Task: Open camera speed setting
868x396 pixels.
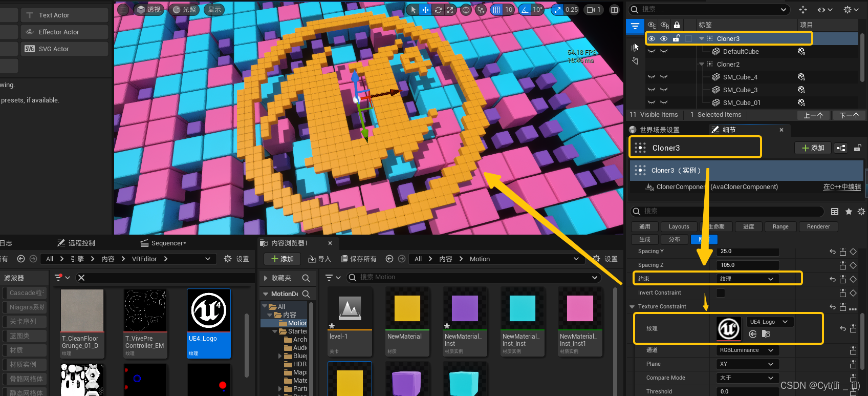Action: (594, 10)
